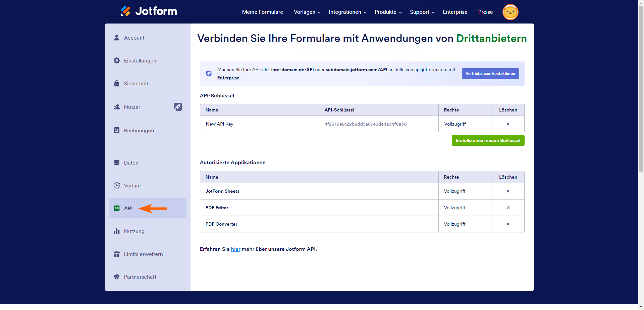Open the Enterprise page from top nav
Viewport: 644px width, 310px height.
pos(455,12)
